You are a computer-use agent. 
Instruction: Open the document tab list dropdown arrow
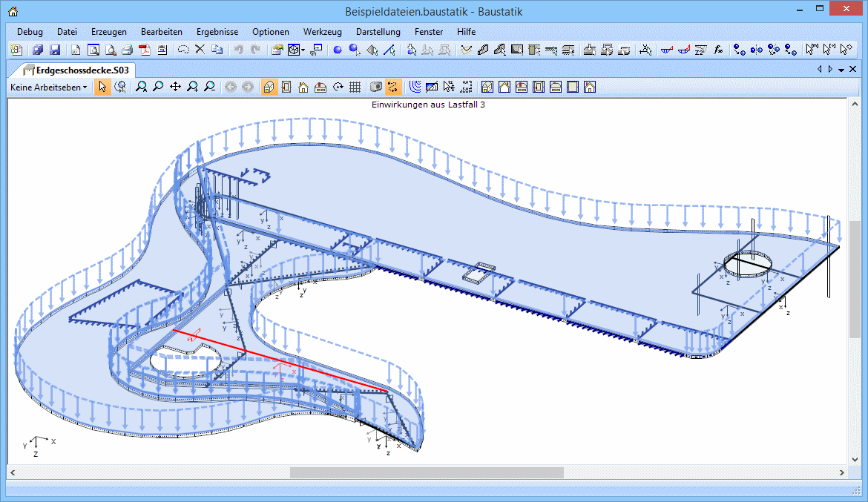coord(841,70)
